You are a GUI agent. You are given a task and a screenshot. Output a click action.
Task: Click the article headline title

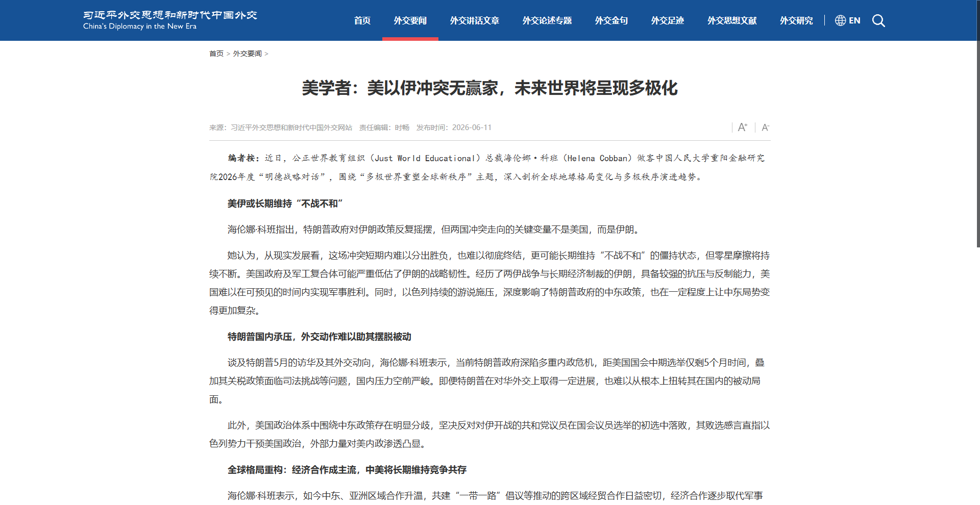click(490, 88)
